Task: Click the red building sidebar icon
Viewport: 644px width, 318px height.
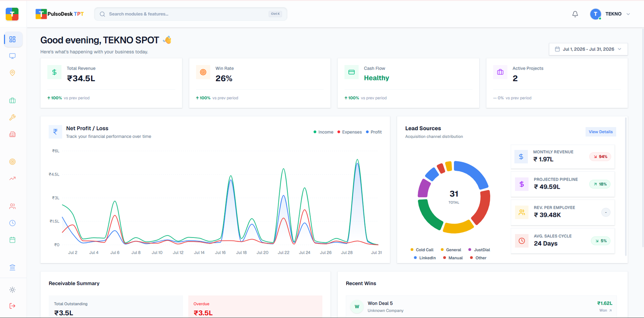Action: tap(12, 134)
